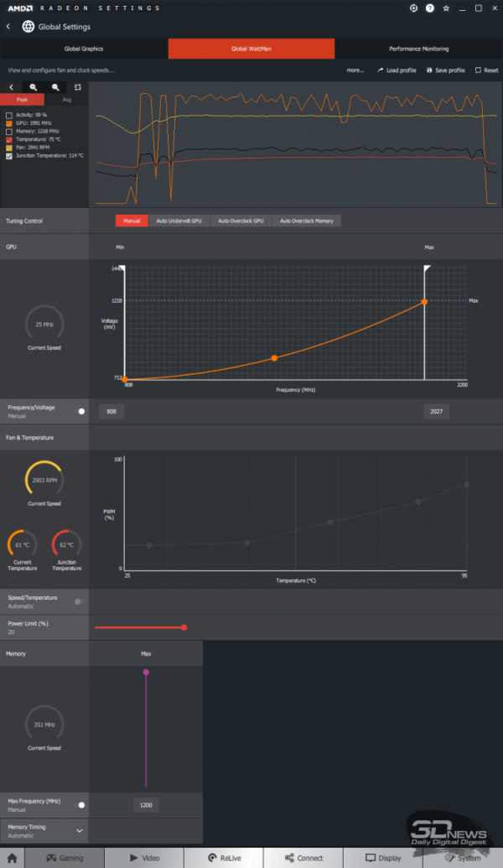Switch to Performance Monitoring tab
The height and width of the screenshot is (868, 503).
(419, 49)
